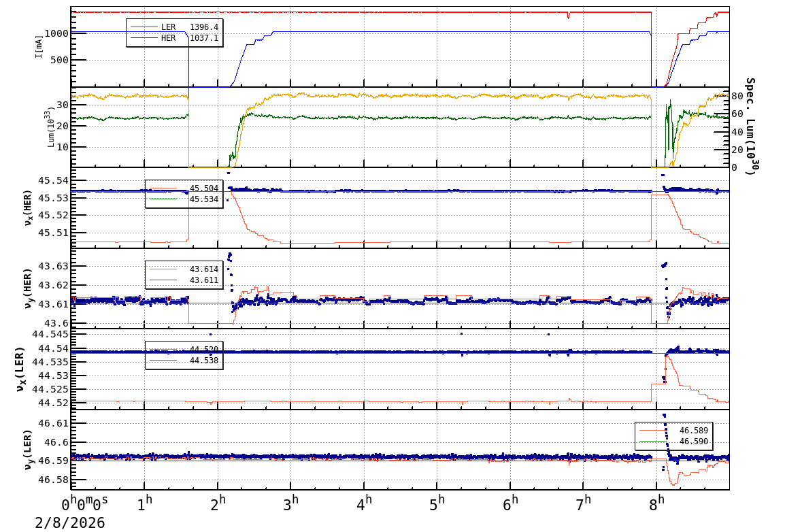Select the 43.611 legend value in the νy(HER) plot

(x=204, y=280)
